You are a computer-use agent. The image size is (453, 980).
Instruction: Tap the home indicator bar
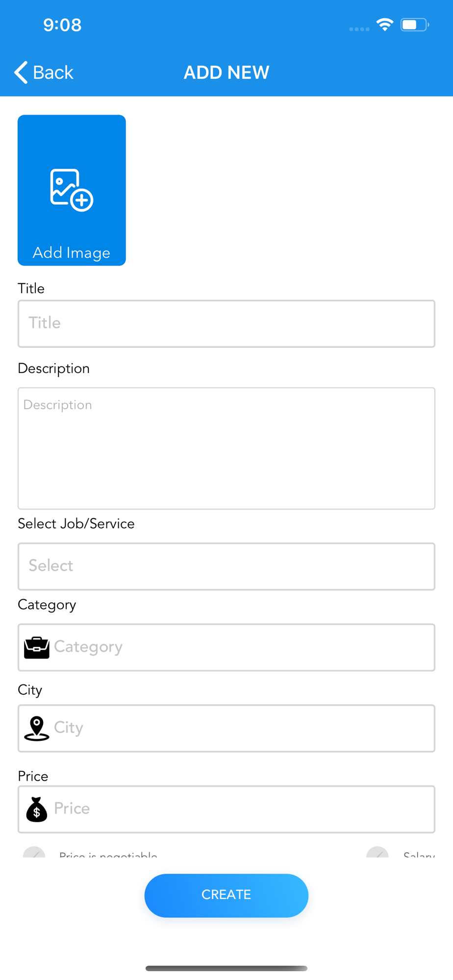coord(226,968)
